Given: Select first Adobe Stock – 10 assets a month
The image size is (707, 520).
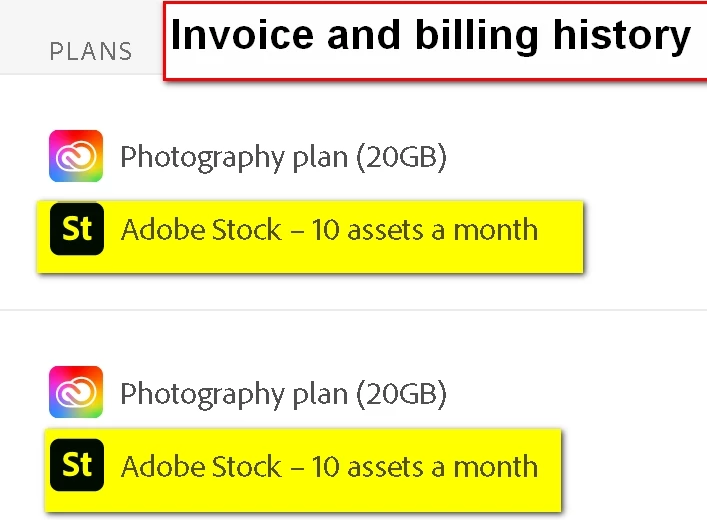Looking at the screenshot, I should click(x=329, y=230).
